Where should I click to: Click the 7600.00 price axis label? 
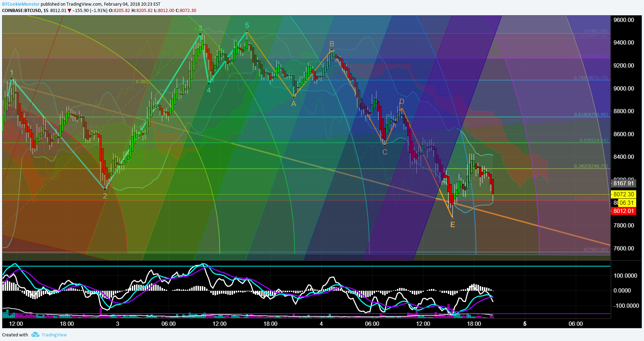(x=624, y=248)
